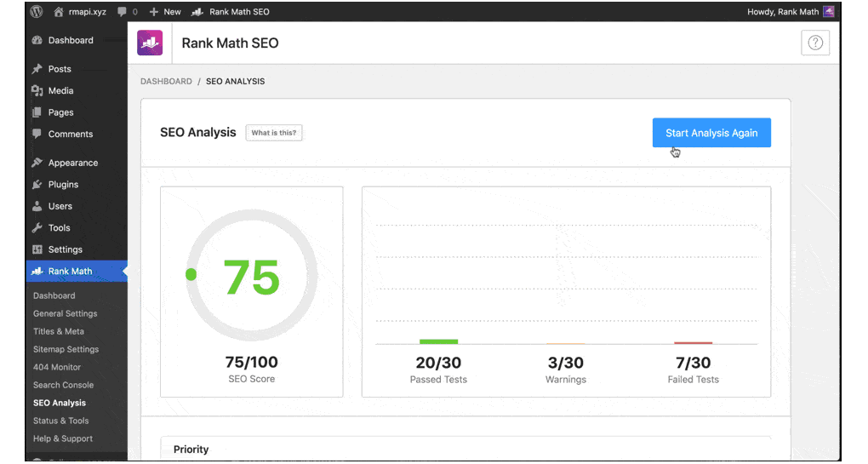Image resolution: width=868 pixels, height=464 pixels.
Task: Click rmapi.xyz site name in admin bar
Action: (87, 12)
